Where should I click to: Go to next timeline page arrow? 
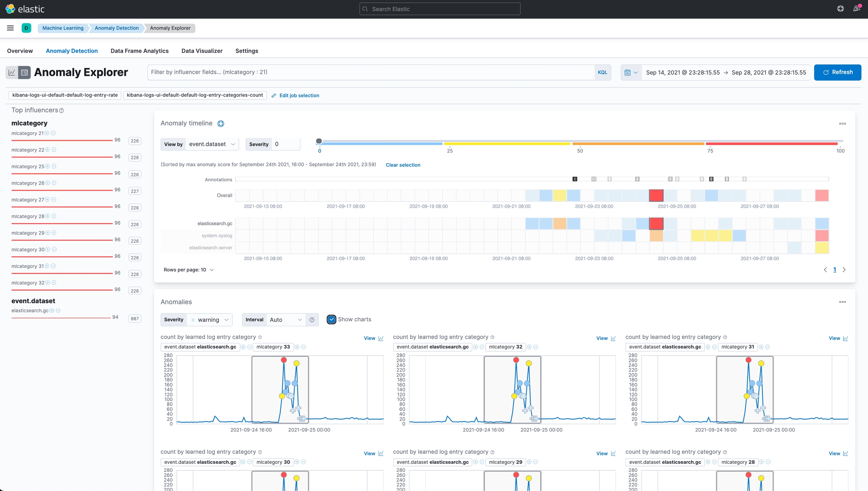(844, 270)
